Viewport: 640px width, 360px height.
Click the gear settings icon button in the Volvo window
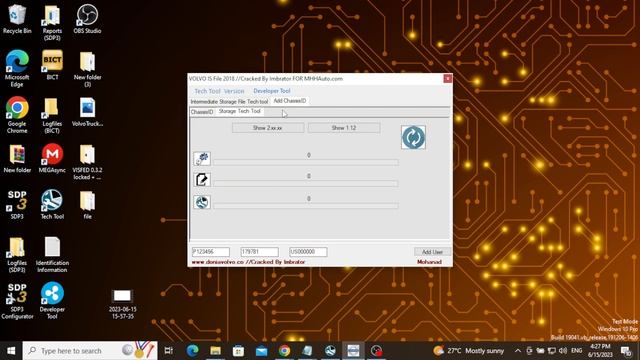[x=202, y=158]
